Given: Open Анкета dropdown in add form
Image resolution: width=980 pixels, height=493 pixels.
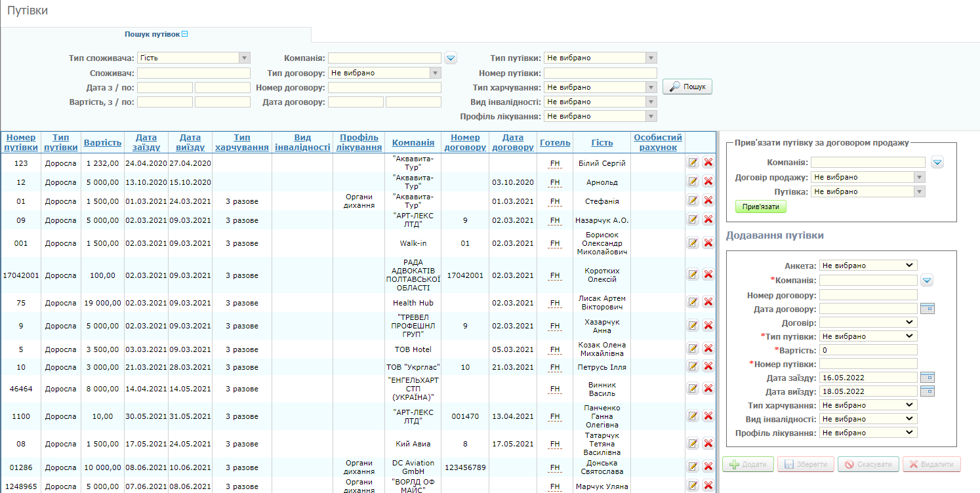Looking at the screenshot, I should pyautogui.click(x=868, y=266).
